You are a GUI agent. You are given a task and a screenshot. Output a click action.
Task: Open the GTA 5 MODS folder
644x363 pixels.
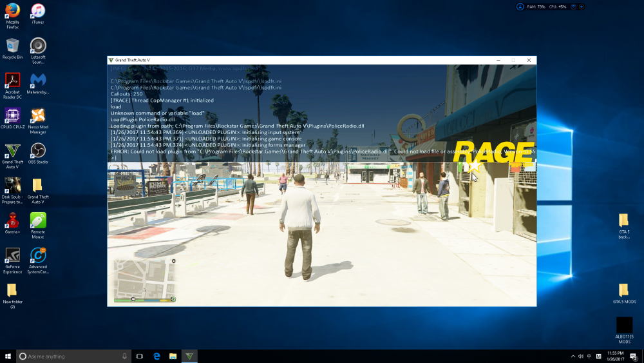tap(624, 293)
